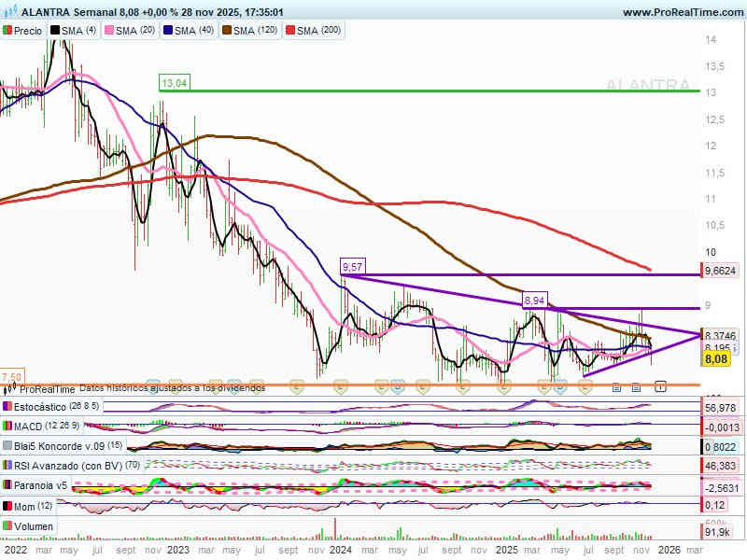Click the Volumen panel icon

(x=8, y=527)
